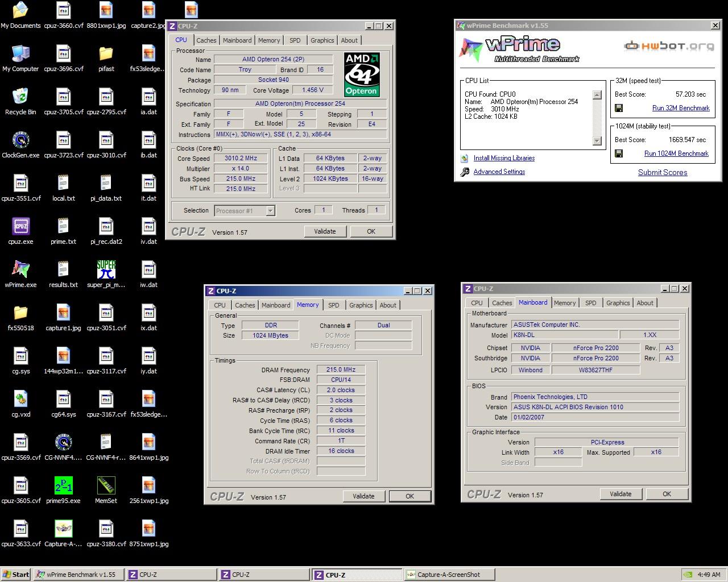This screenshot has height=582, width=728.
Task: Switch to Mainboard tab in Memory CPU-Z window
Action: tap(276, 305)
